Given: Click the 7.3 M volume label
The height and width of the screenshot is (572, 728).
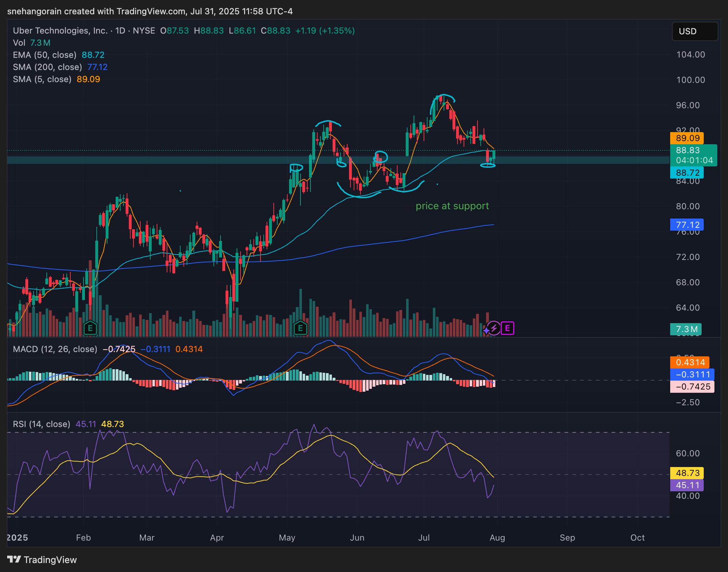Looking at the screenshot, I should pyautogui.click(x=686, y=329).
